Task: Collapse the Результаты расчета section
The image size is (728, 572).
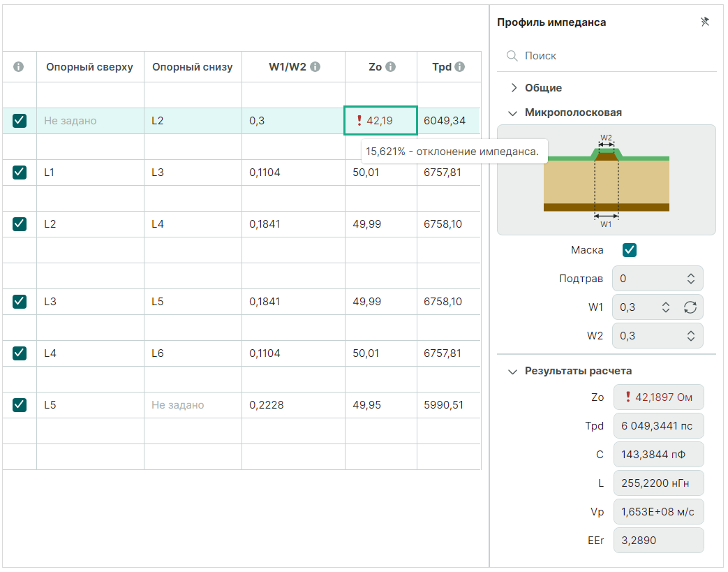Action: 513,372
